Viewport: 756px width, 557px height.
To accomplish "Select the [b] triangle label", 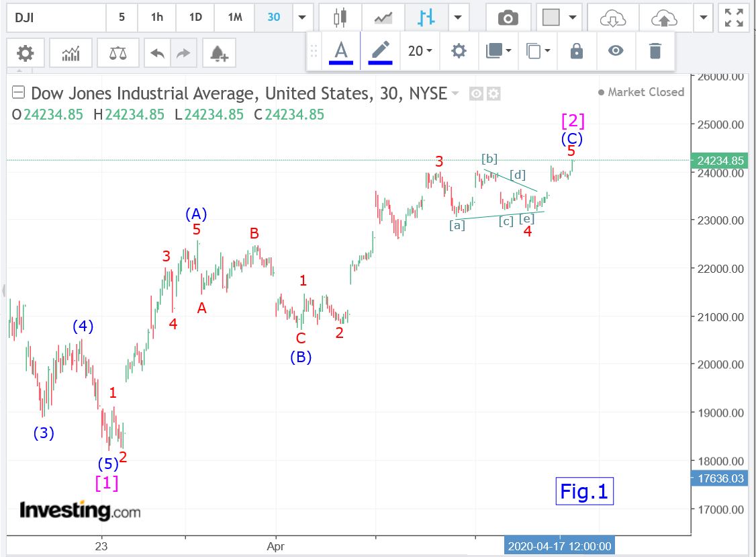I will [x=489, y=159].
